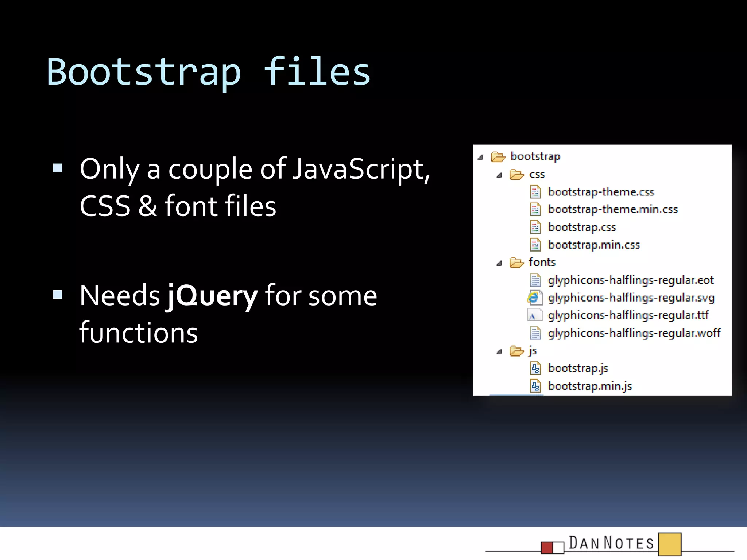The width and height of the screenshot is (747, 560).
Task: Collapse the js folder node
Action: 499,351
